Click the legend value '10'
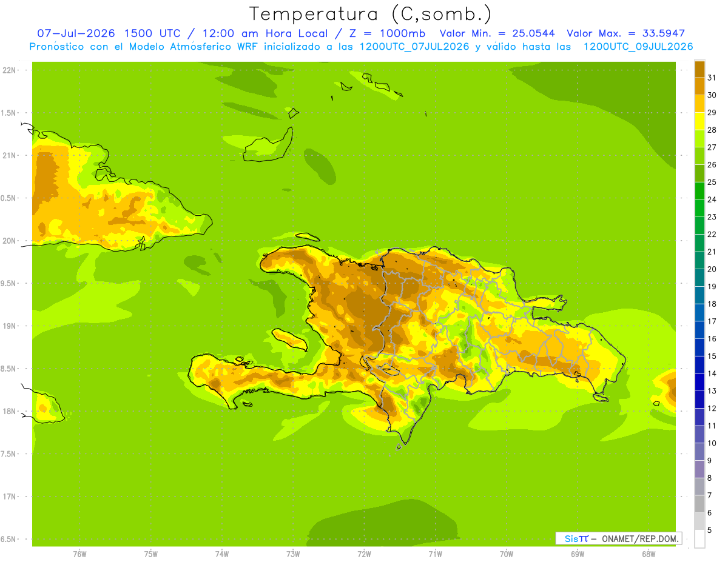The image size is (728, 562). [712, 443]
